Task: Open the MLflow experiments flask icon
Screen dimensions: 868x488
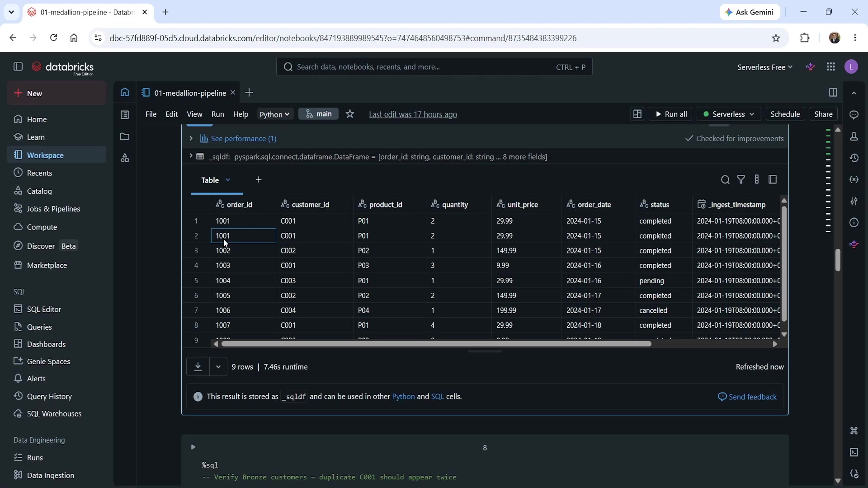Action: [x=854, y=136]
